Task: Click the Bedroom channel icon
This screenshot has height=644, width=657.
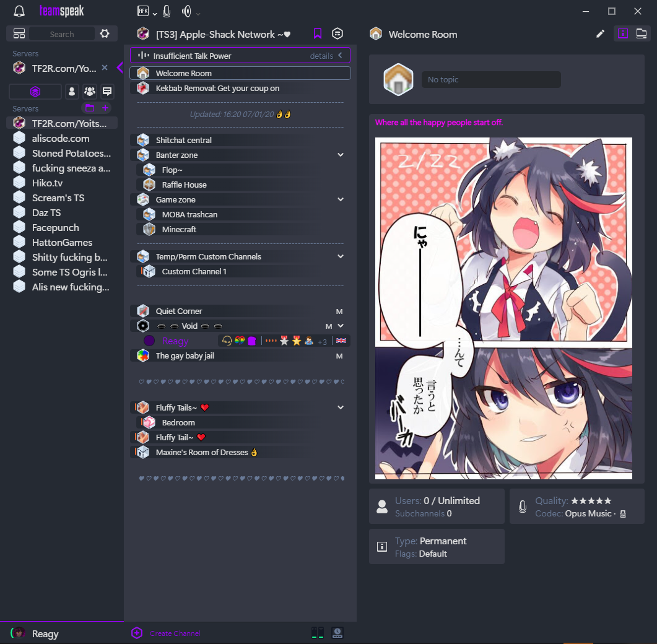Action: click(x=149, y=422)
